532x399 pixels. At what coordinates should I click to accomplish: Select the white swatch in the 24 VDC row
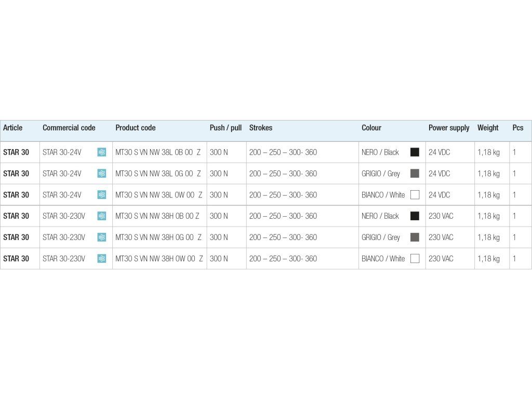415,195
